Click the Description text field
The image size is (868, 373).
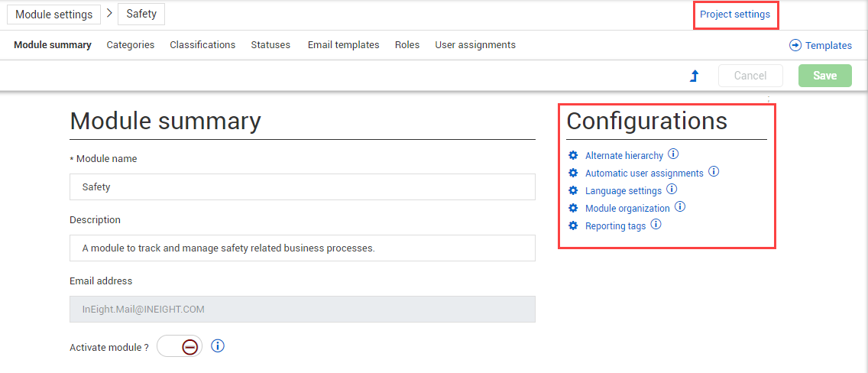[302, 248]
